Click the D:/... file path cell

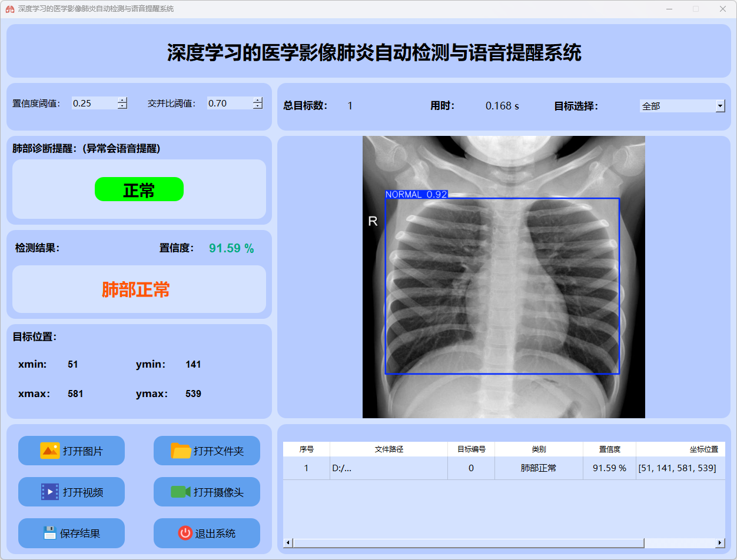(x=389, y=468)
